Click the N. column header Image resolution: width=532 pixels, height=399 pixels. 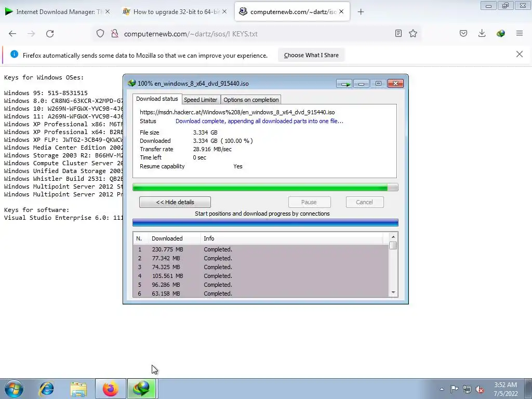(141, 238)
